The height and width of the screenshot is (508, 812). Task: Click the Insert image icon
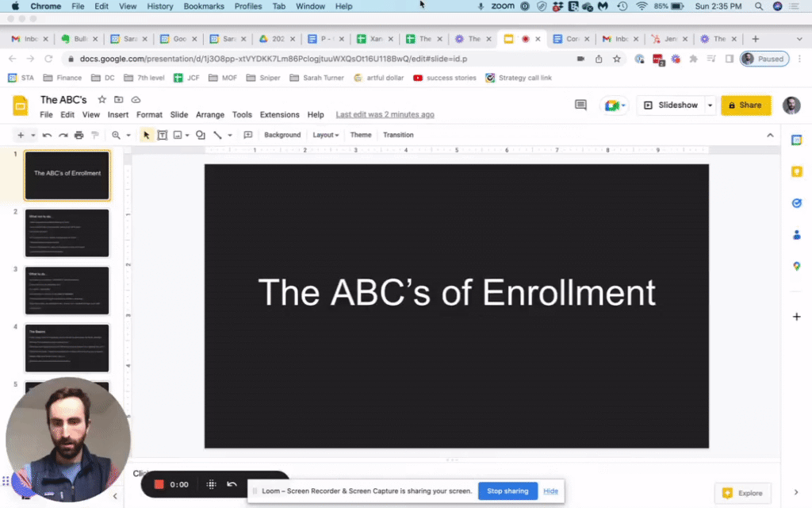pyautogui.click(x=178, y=135)
